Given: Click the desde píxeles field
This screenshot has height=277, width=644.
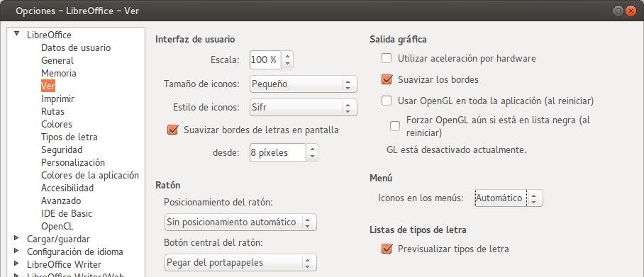Looking at the screenshot, I should (277, 152).
